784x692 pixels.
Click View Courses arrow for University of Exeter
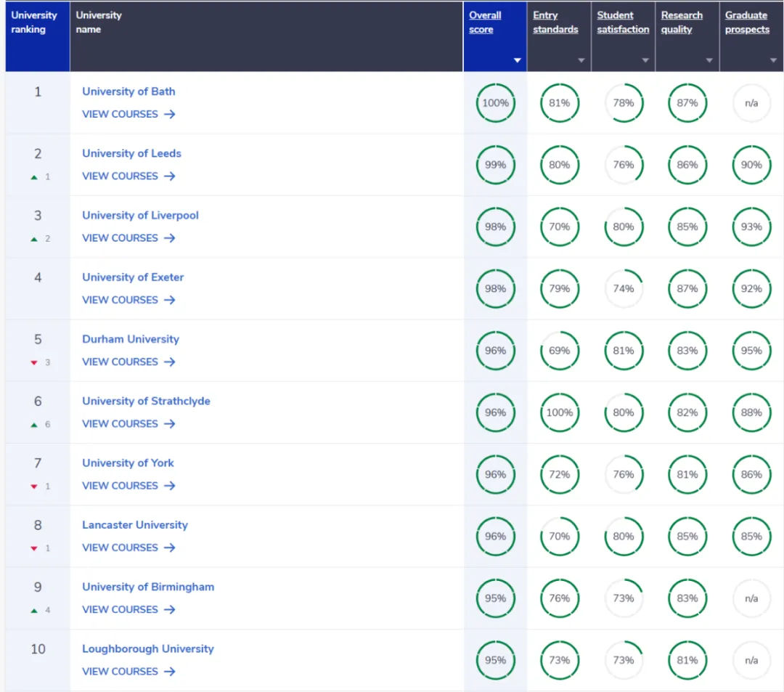click(x=169, y=300)
